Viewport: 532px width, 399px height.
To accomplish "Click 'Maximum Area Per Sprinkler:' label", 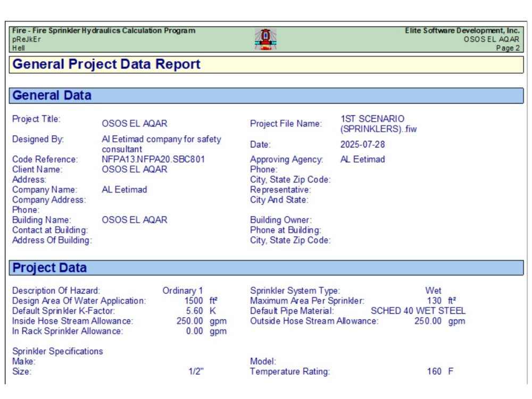I will 307,301.
